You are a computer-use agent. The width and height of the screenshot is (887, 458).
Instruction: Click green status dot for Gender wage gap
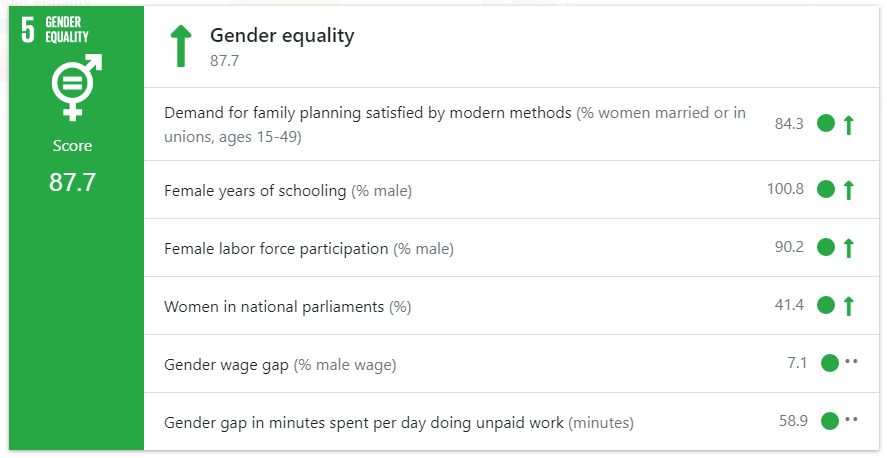(x=829, y=363)
